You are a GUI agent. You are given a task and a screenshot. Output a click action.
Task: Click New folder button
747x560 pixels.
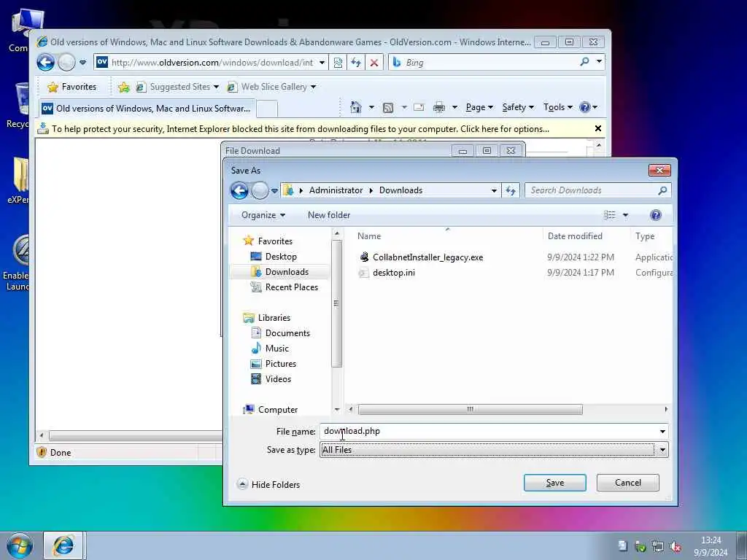pos(329,215)
